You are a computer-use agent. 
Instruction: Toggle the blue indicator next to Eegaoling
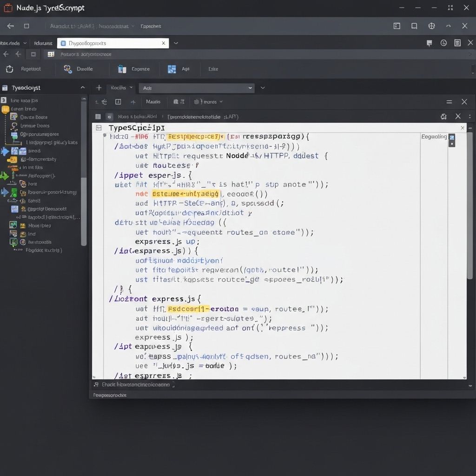pyautogui.click(x=451, y=137)
